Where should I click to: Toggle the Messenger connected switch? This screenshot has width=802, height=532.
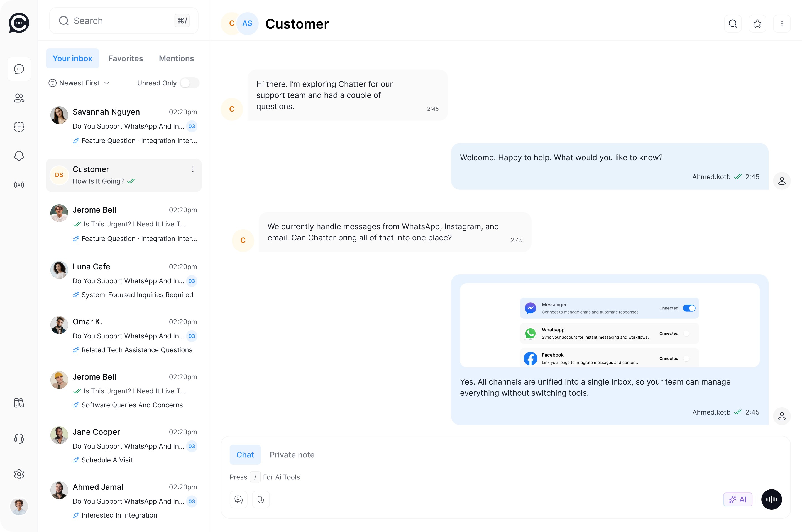pos(689,308)
